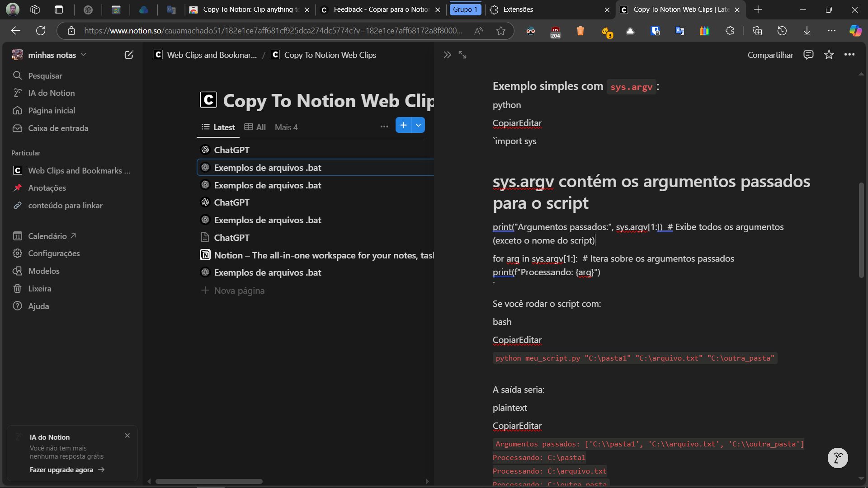
Task: Open browser Extensions puzzle icon
Action: click(730, 31)
